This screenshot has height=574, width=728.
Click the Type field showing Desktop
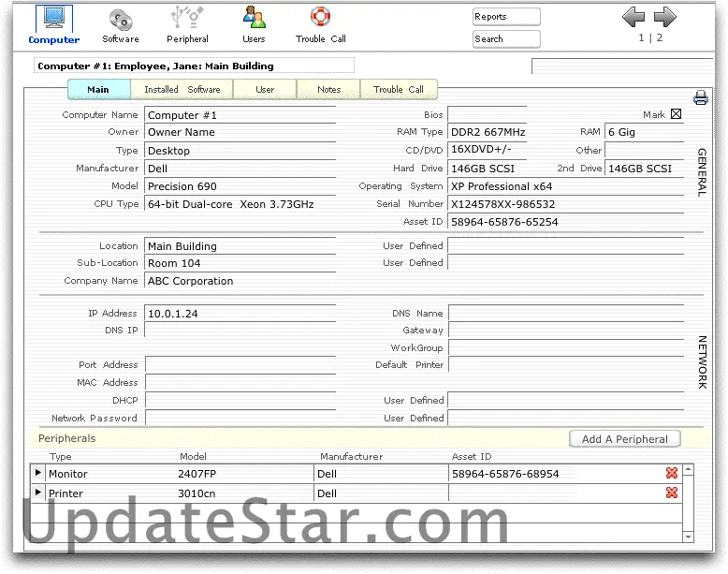click(x=240, y=151)
